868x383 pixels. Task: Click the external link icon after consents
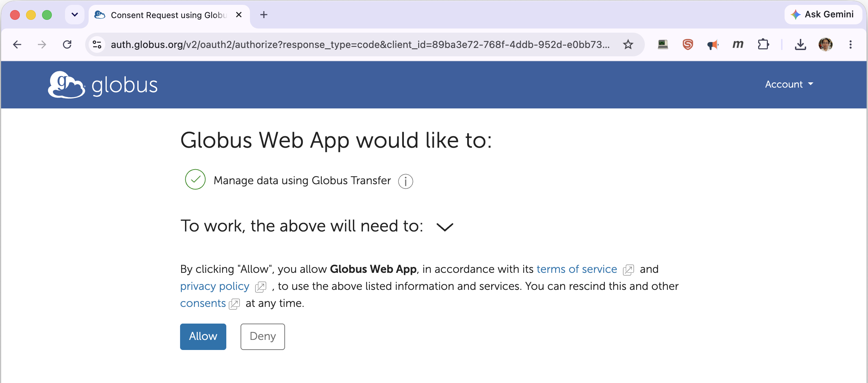234,304
